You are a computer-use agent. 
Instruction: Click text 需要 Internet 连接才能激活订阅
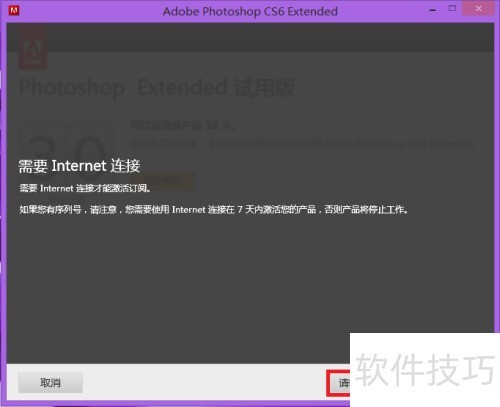tap(85, 188)
